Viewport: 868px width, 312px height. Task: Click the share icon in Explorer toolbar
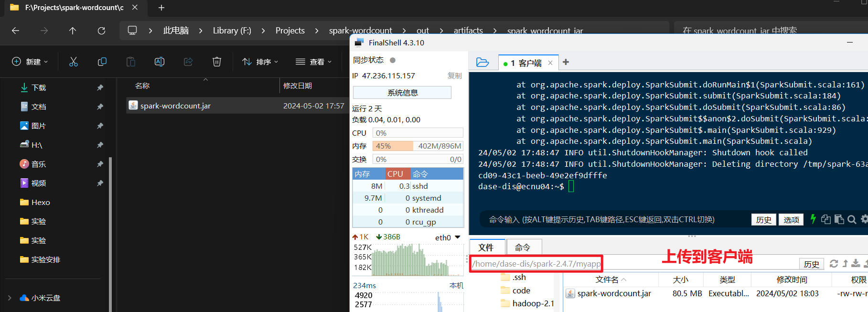point(188,62)
